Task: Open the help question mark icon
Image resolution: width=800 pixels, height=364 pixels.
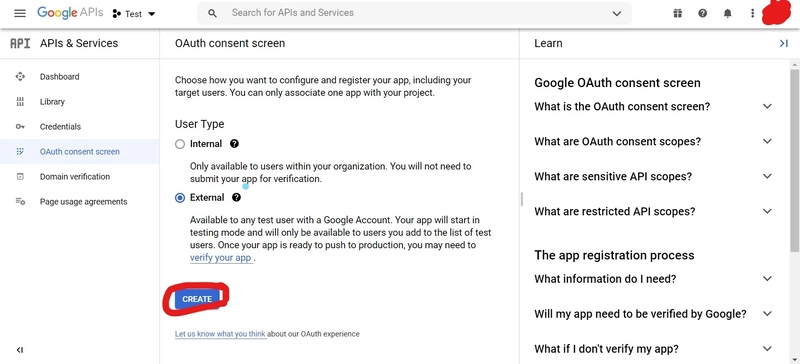Action: click(x=703, y=14)
